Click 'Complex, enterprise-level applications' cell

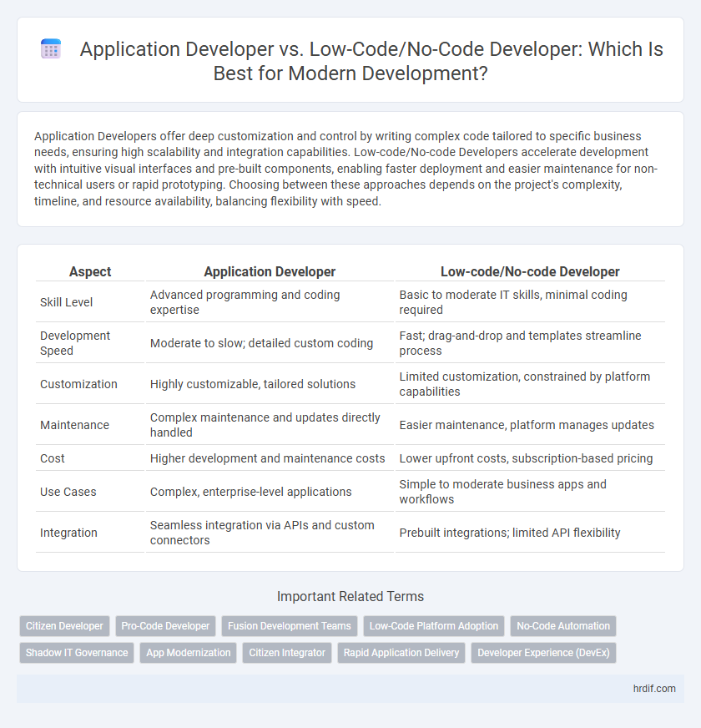[x=270, y=492]
